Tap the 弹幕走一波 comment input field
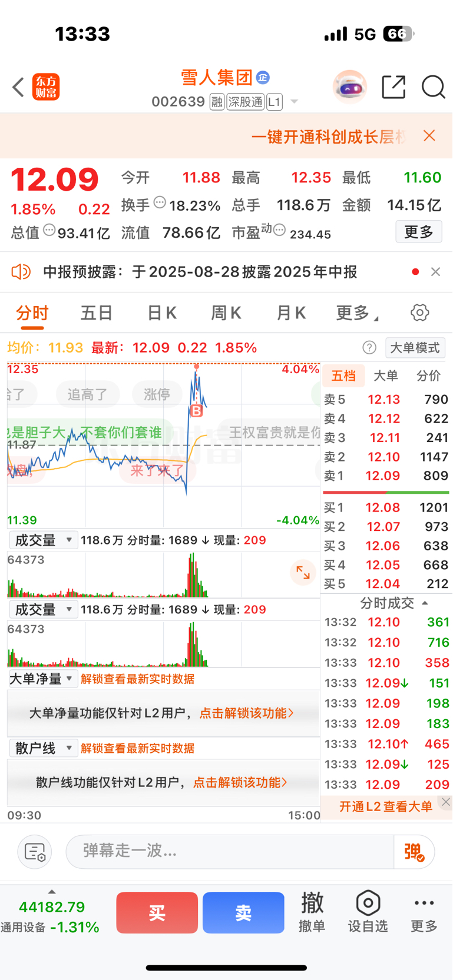 [230, 852]
